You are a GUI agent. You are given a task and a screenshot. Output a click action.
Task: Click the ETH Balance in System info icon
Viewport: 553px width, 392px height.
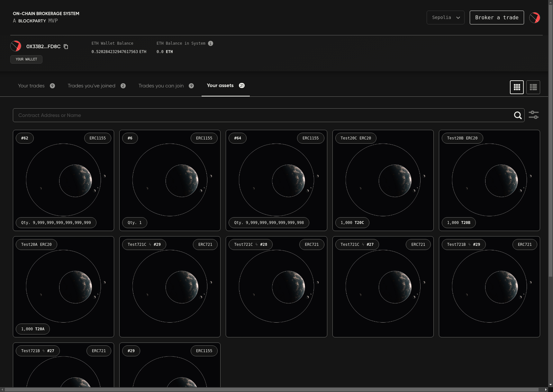pos(211,43)
